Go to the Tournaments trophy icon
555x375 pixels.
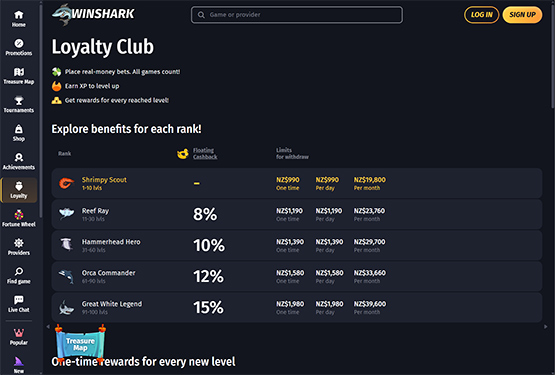tap(19, 101)
